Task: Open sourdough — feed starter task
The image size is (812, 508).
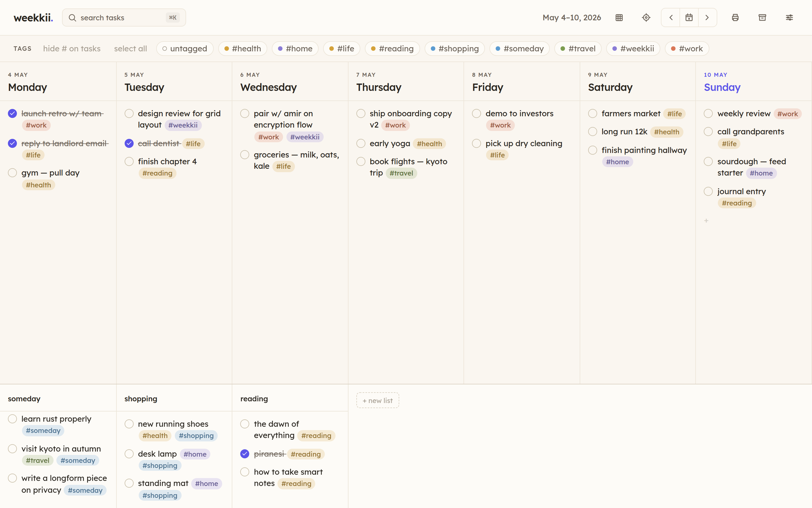Action: click(752, 167)
